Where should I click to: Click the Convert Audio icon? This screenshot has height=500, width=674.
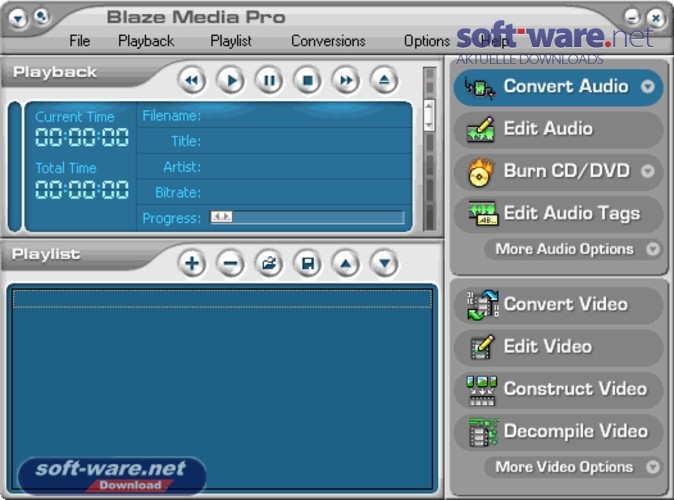point(480,88)
